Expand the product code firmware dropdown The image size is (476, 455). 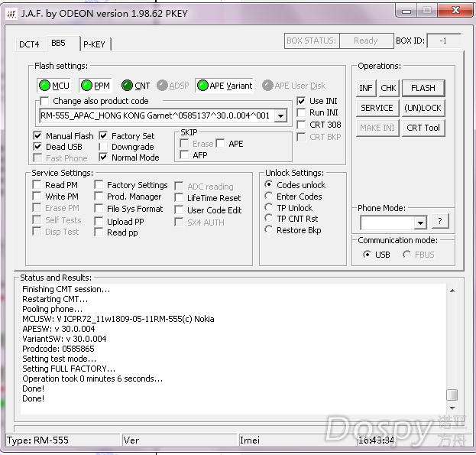280,116
